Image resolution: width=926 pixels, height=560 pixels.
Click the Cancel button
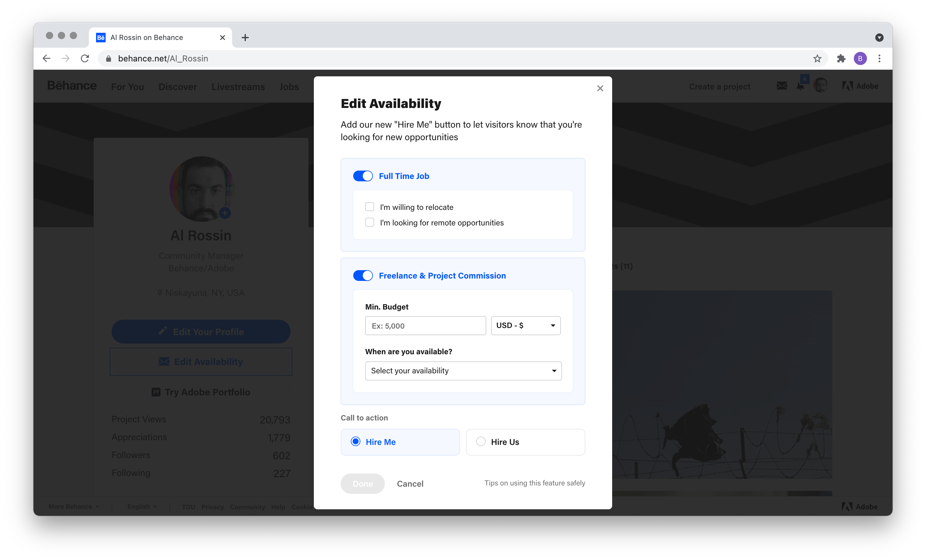tap(410, 483)
